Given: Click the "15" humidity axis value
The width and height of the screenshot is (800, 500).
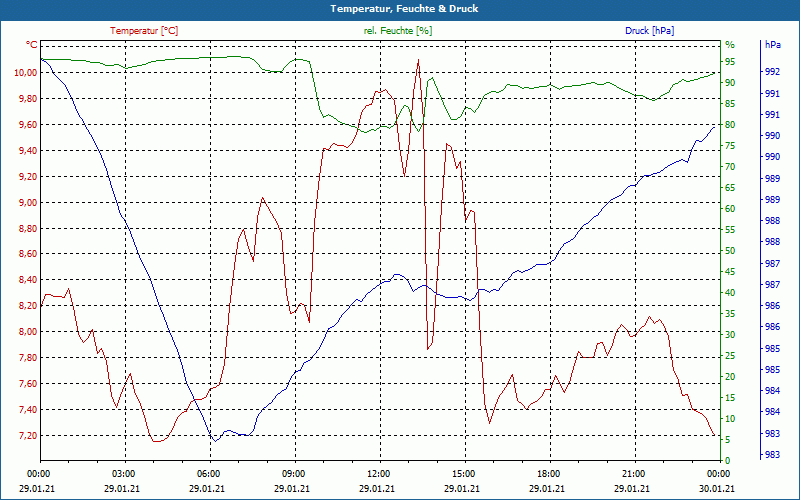Looking at the screenshot, I should pyautogui.click(x=730, y=398).
